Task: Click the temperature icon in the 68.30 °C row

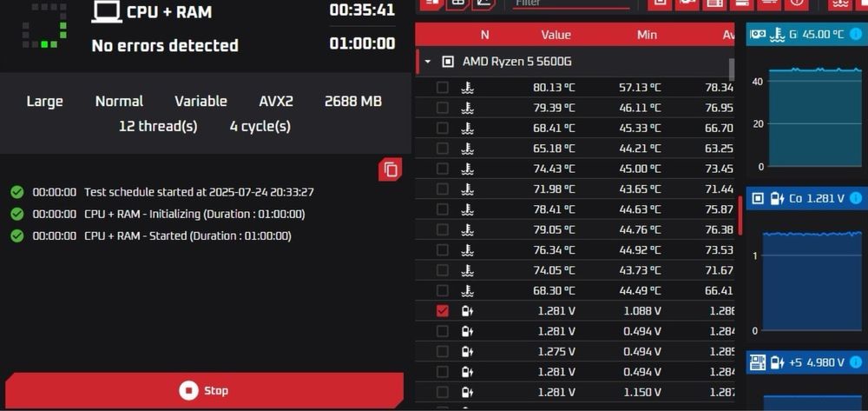Action: [x=468, y=290]
